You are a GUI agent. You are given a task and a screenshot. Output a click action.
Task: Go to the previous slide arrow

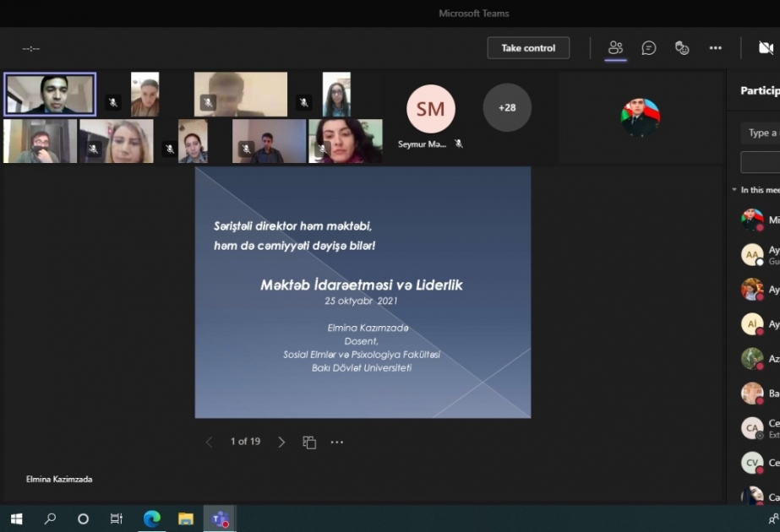tap(209, 442)
